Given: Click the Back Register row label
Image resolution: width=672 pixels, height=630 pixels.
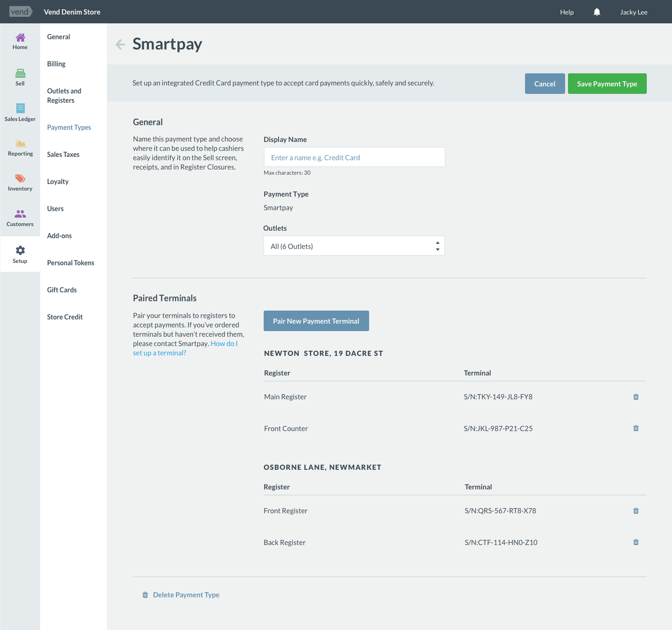Looking at the screenshot, I should click(285, 543).
